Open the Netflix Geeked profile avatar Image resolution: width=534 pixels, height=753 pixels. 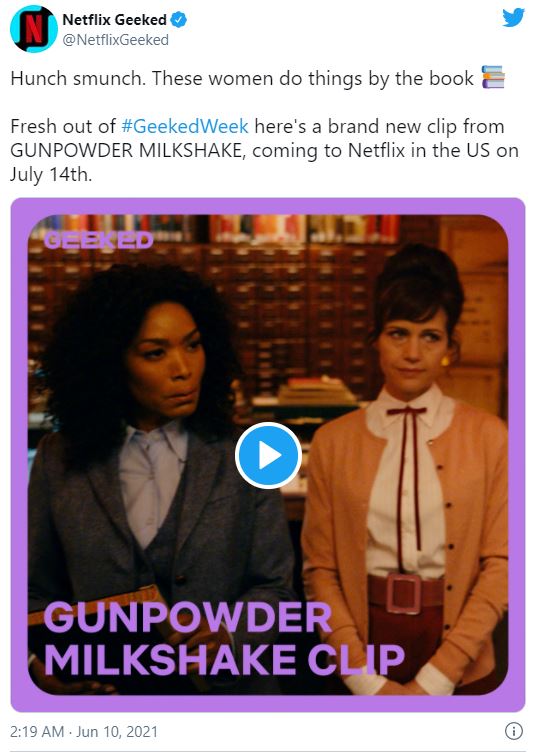tap(34, 29)
